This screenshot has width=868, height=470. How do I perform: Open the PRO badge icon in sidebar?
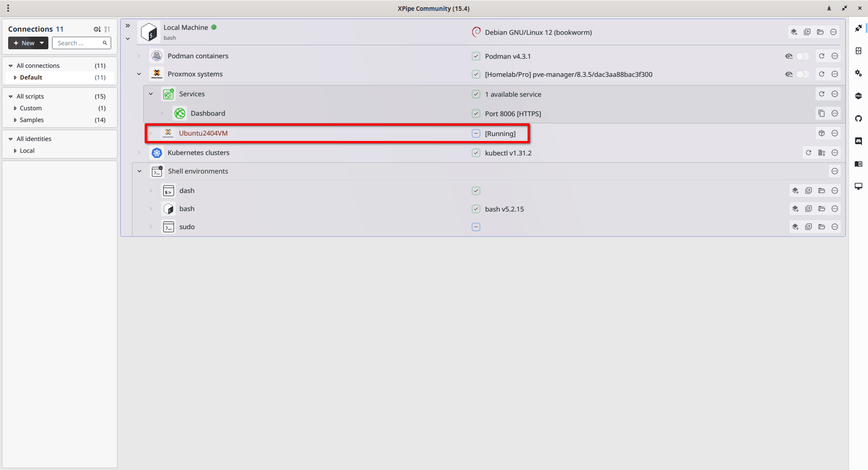[x=858, y=96]
